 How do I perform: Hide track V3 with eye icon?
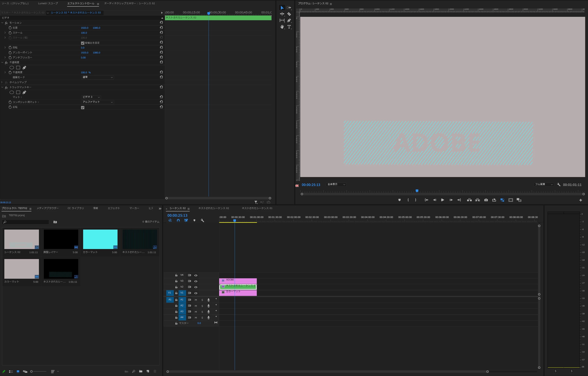click(x=196, y=281)
